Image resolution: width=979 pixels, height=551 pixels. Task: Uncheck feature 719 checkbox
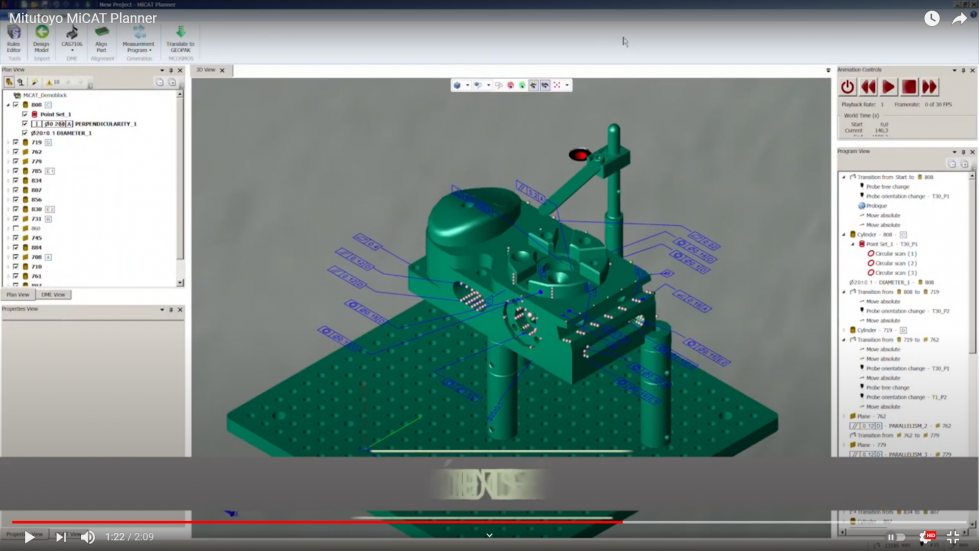click(16, 142)
